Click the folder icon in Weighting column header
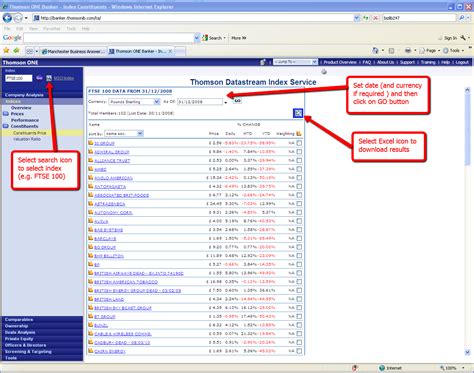 pyautogui.click(x=299, y=133)
